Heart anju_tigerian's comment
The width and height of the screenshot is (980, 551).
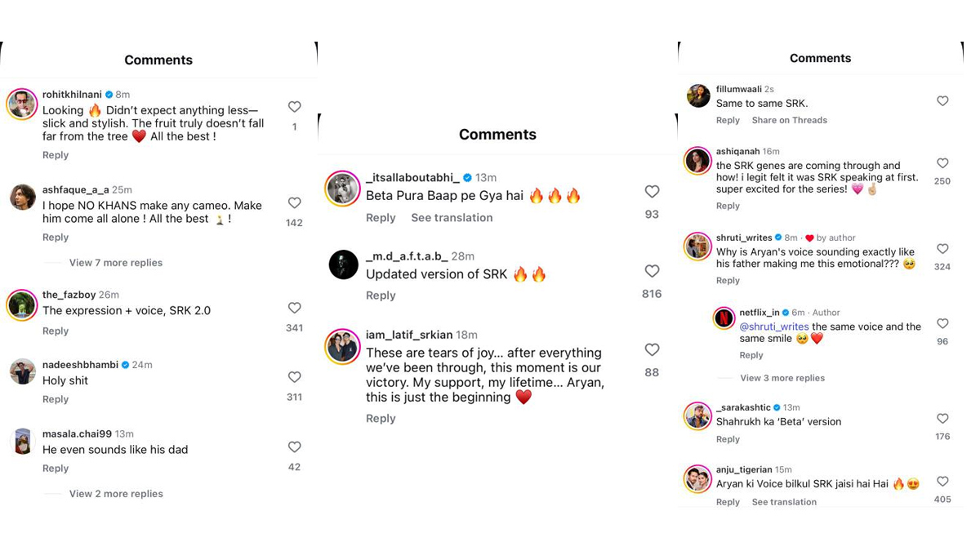[942, 482]
